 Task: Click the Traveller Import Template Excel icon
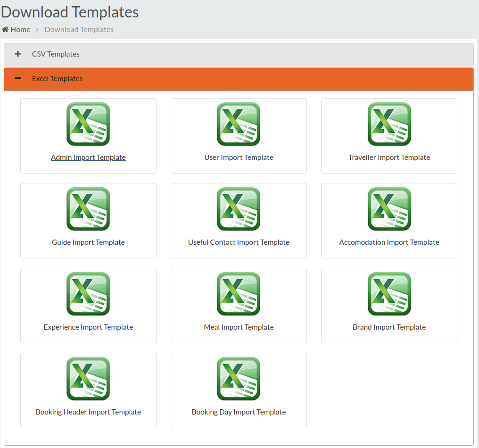[x=389, y=124]
